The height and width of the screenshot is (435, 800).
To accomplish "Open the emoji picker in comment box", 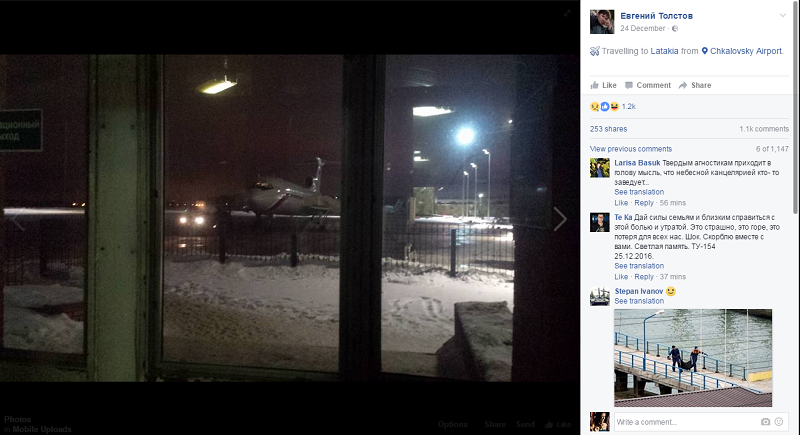I will tap(779, 422).
